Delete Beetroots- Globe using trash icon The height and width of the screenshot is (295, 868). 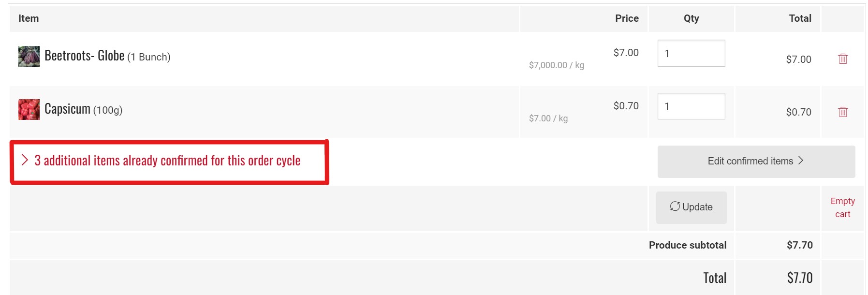pyautogui.click(x=842, y=59)
